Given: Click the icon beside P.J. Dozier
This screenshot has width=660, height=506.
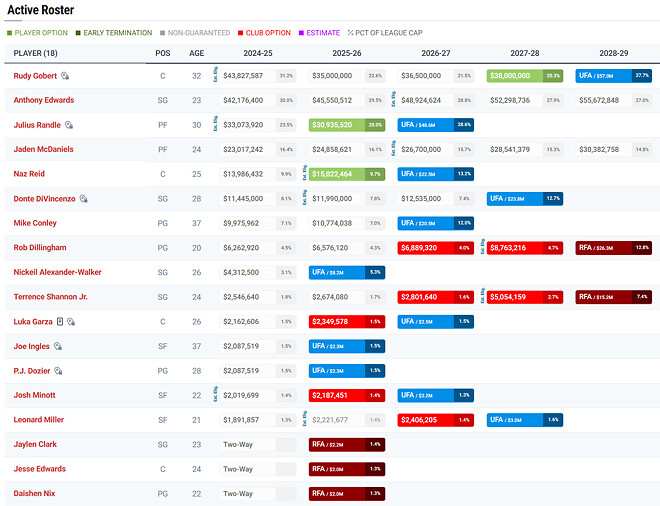Looking at the screenshot, I should (x=61, y=370).
